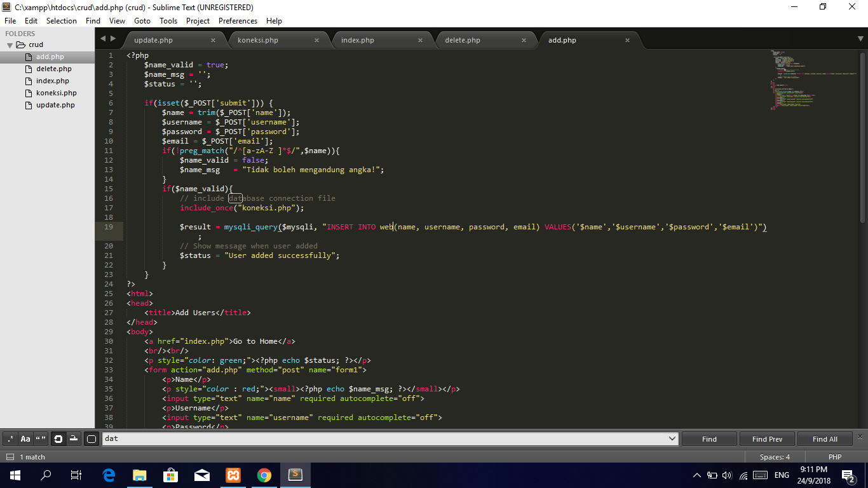Open the Find menu

pyautogui.click(x=93, y=20)
